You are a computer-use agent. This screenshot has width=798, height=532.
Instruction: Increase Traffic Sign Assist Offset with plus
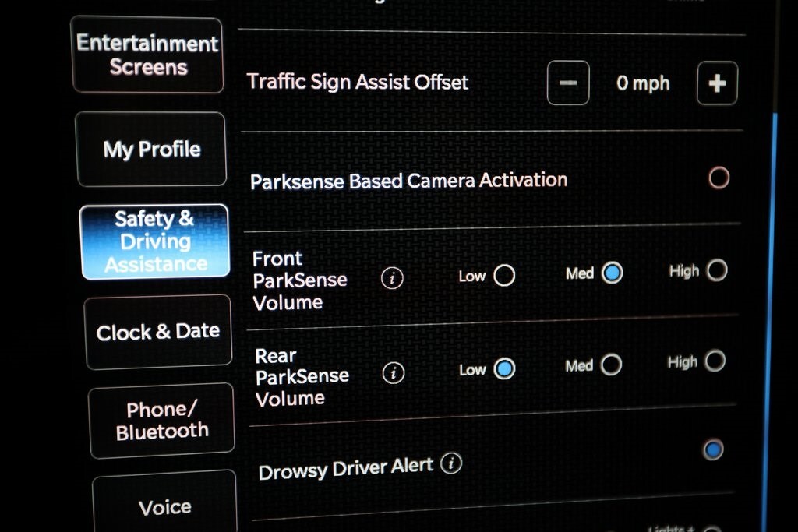pyautogui.click(x=717, y=83)
